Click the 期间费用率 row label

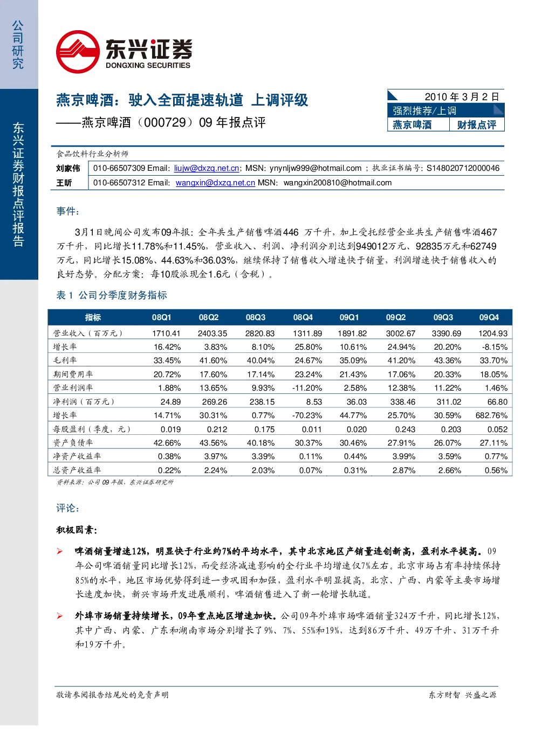click(x=73, y=374)
